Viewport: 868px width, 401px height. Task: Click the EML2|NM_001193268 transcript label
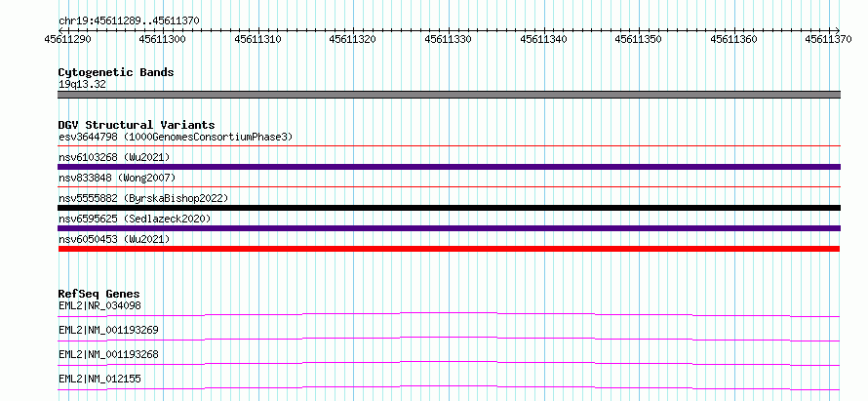tap(108, 354)
